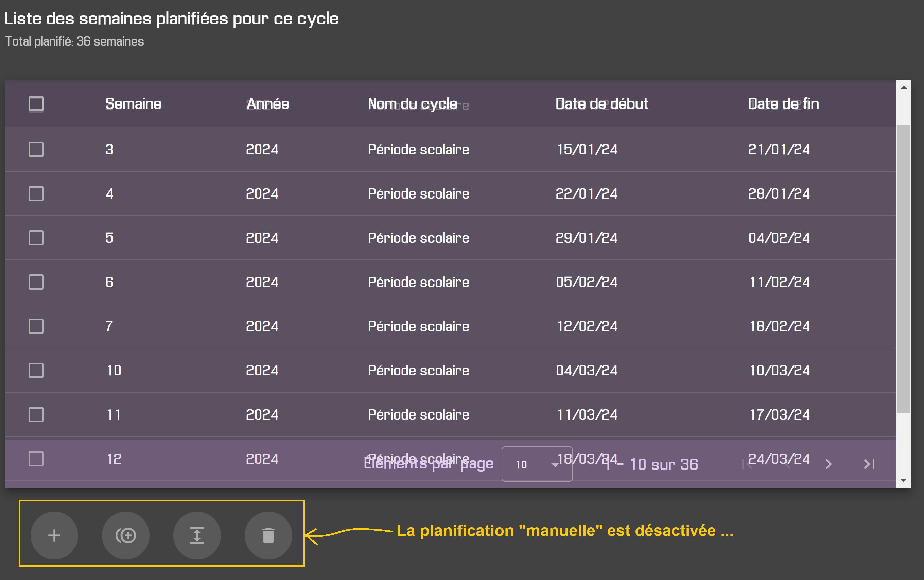Click end date 18/02/24
This screenshot has height=580, width=924.
[x=780, y=326]
